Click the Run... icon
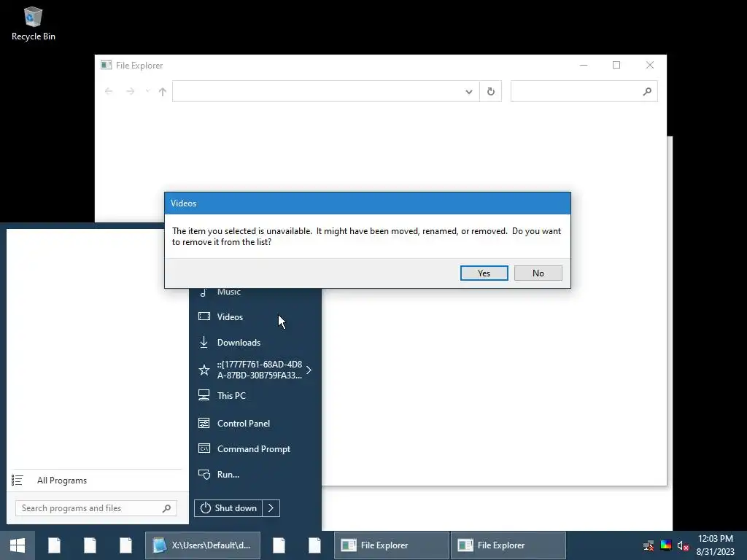Screen dimensions: 747x560 (x=204, y=474)
